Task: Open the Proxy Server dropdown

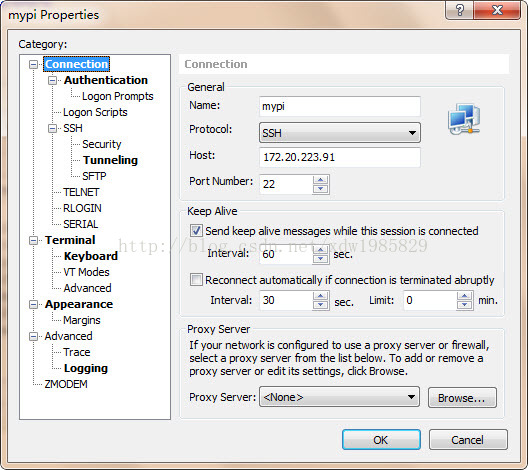Action: point(339,397)
